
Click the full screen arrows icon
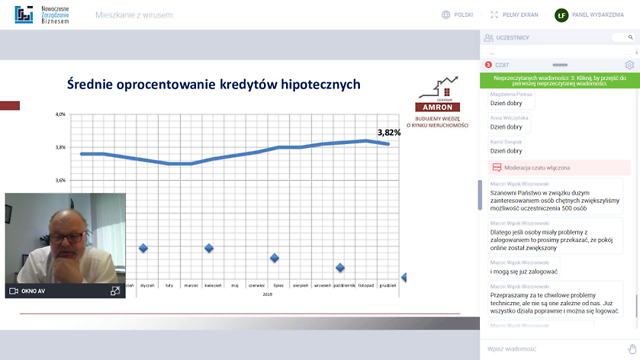pos(494,15)
